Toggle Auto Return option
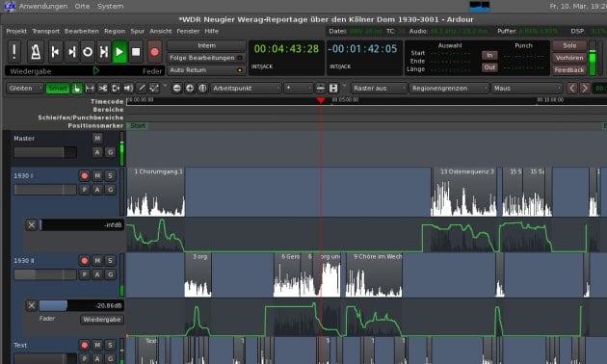 pyautogui.click(x=206, y=70)
